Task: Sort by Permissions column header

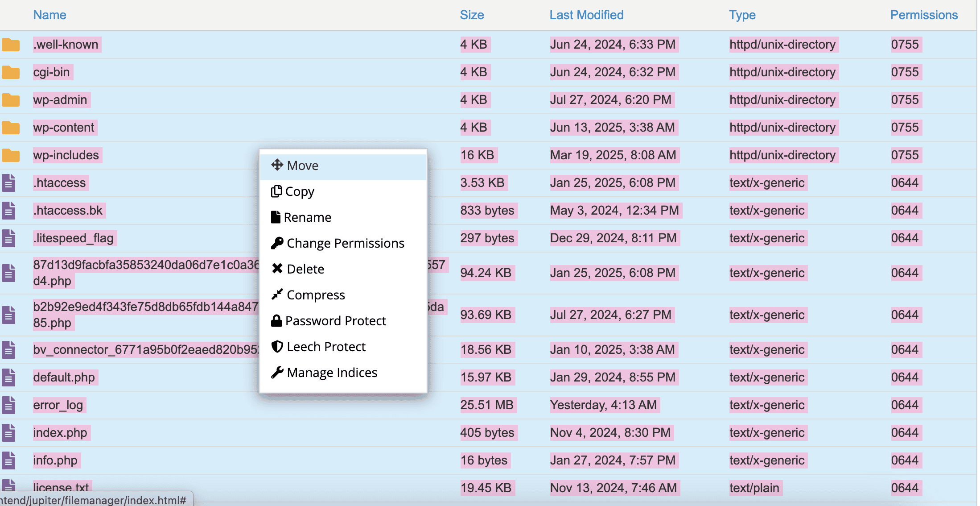Action: click(x=924, y=15)
